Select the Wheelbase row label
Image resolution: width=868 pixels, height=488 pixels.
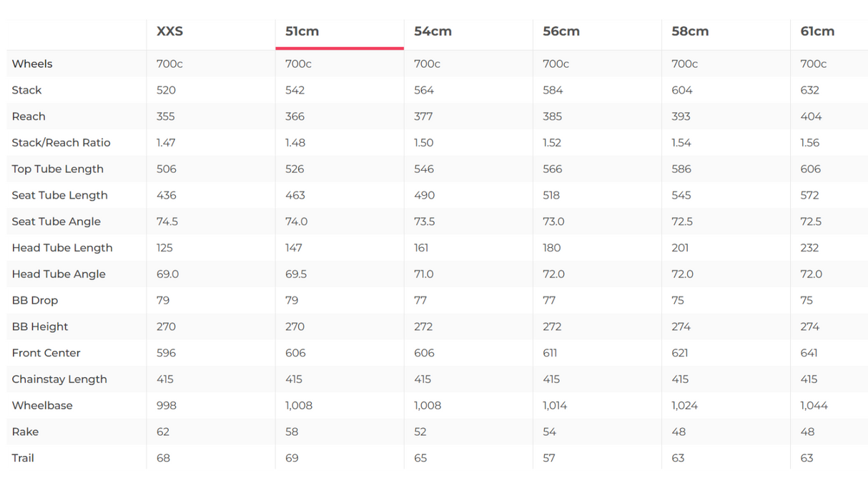coord(42,406)
